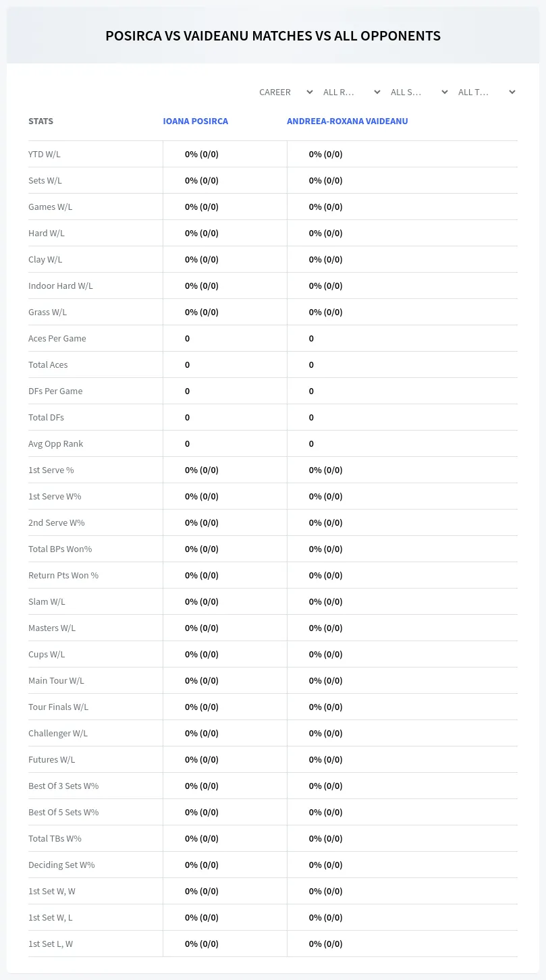Click the chevron arrow beside ALL T…
Viewport: 546px width, 980px height.
click(512, 92)
